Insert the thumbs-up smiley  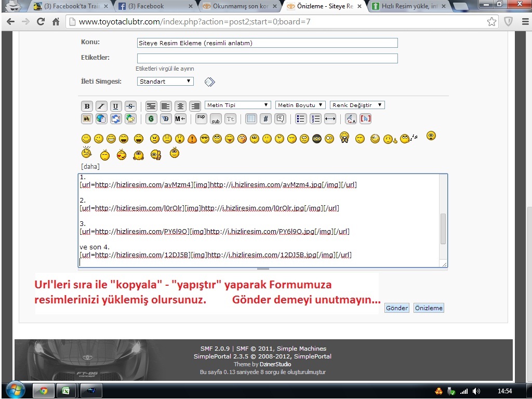(155, 154)
